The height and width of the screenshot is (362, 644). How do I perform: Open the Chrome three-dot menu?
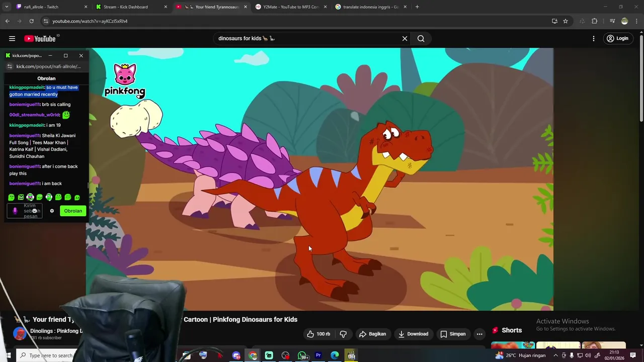[637, 21]
